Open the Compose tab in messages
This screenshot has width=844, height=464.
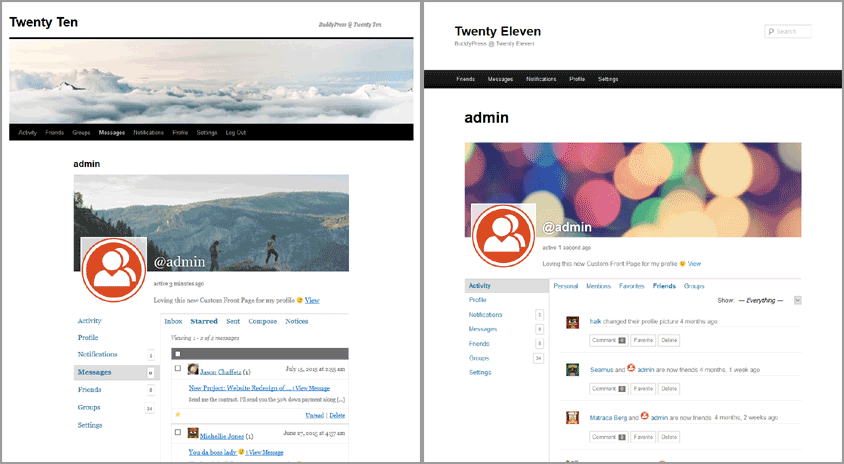263,321
